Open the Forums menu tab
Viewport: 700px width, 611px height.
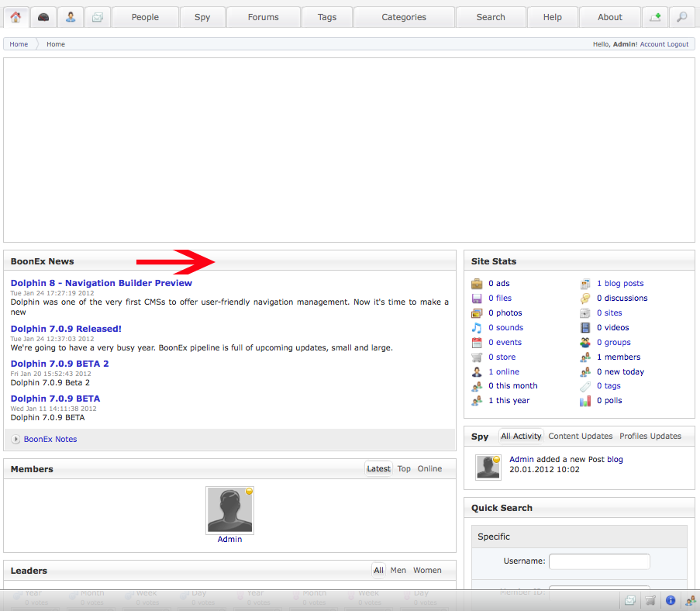click(263, 17)
